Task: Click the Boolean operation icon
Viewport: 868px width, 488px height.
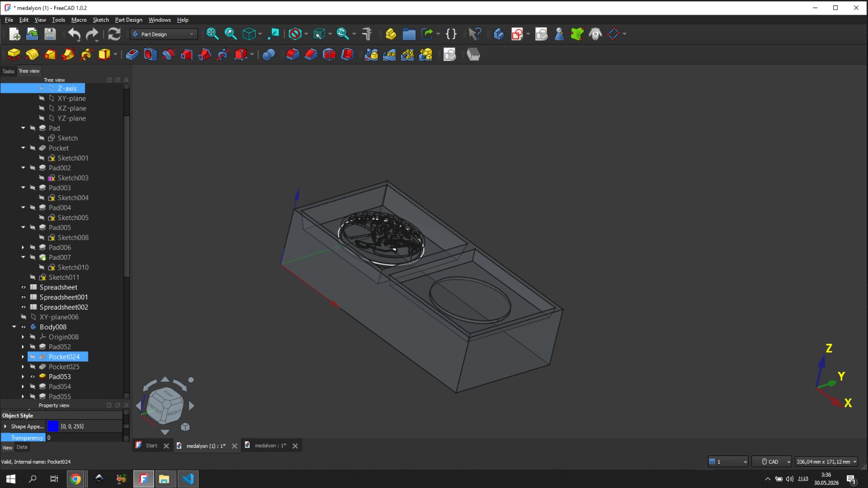Action: point(269,54)
